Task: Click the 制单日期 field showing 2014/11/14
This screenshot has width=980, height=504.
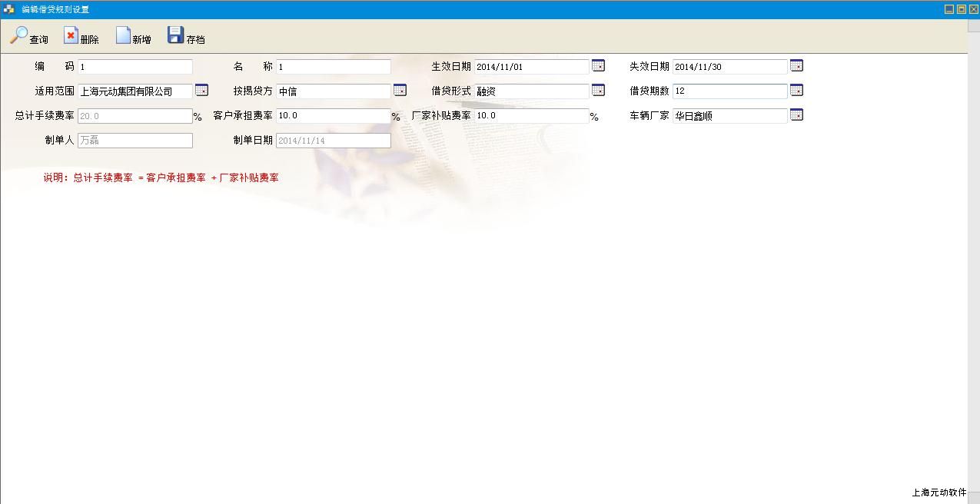Action: (334, 141)
